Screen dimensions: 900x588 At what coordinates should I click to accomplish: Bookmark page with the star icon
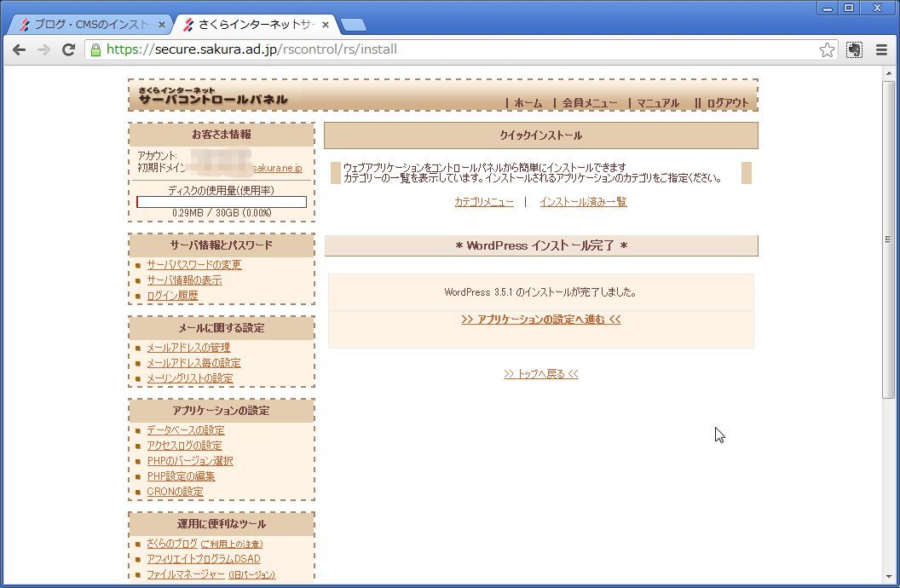[827, 50]
